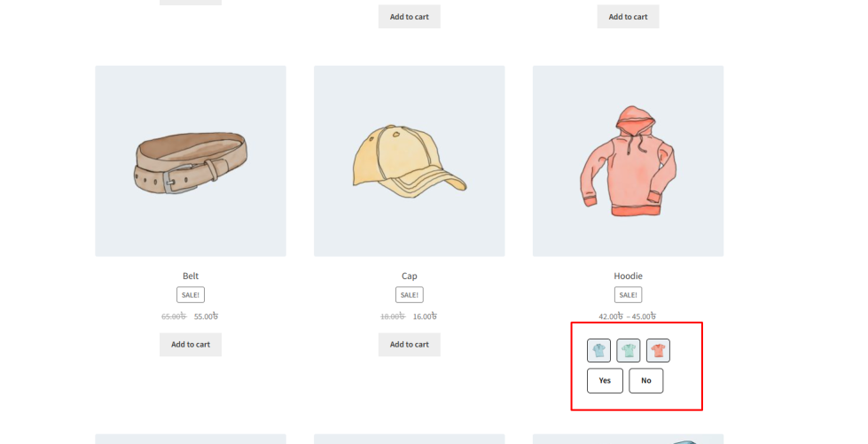Open the Hoodie product title link
Viewport: 868px width, 444px height.
628,276
